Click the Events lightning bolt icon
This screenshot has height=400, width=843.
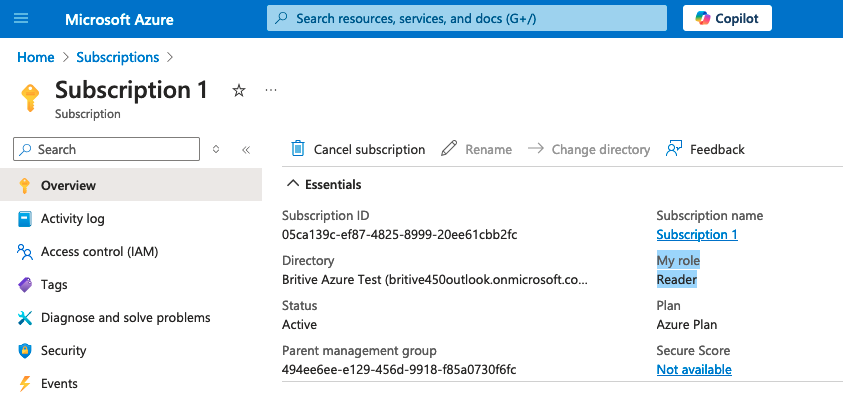(x=25, y=384)
